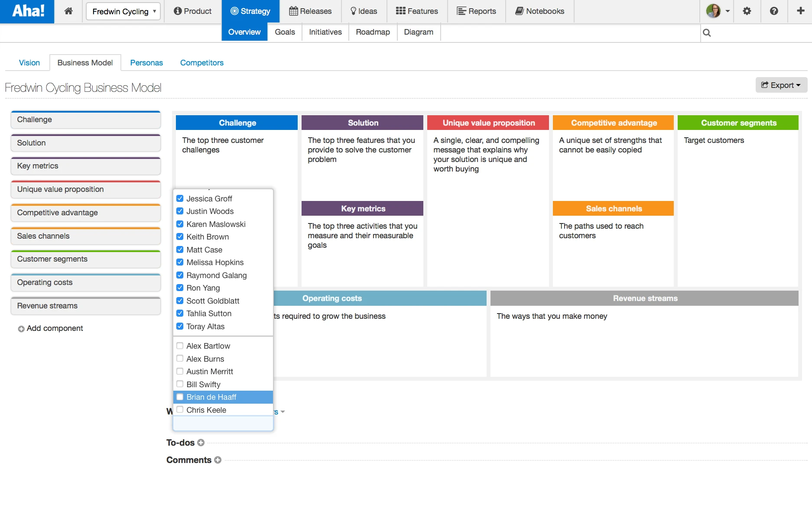Open the Export dropdown

(781, 85)
